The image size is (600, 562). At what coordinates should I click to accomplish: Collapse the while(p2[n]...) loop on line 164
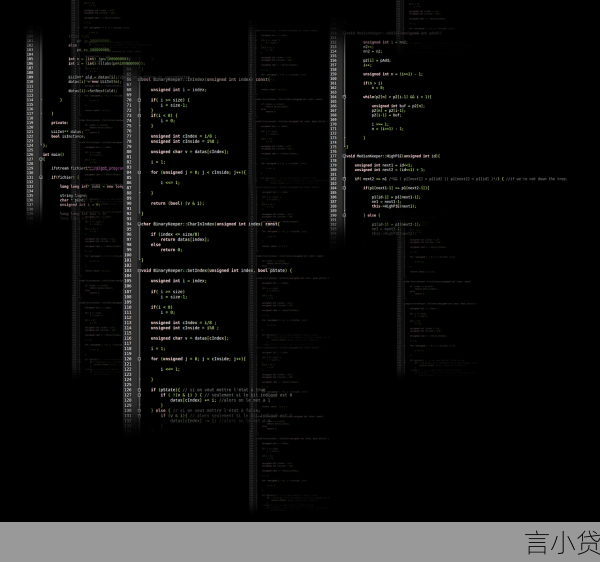tap(344, 97)
